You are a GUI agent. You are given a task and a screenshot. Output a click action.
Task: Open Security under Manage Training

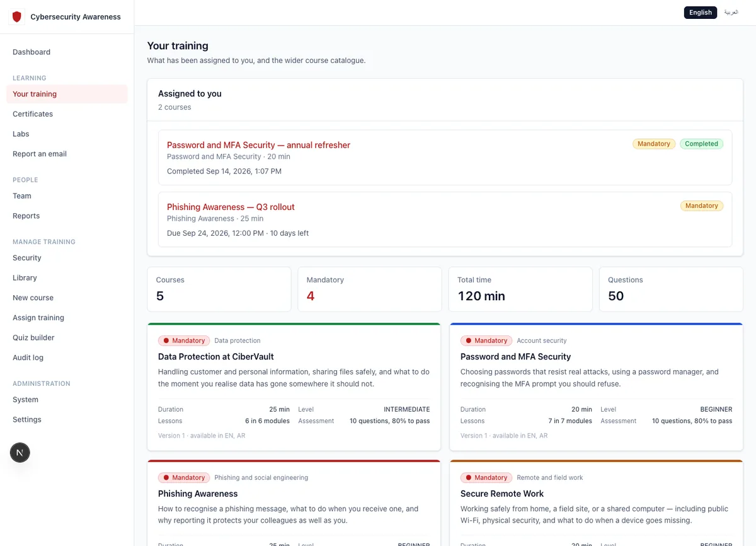67,258
